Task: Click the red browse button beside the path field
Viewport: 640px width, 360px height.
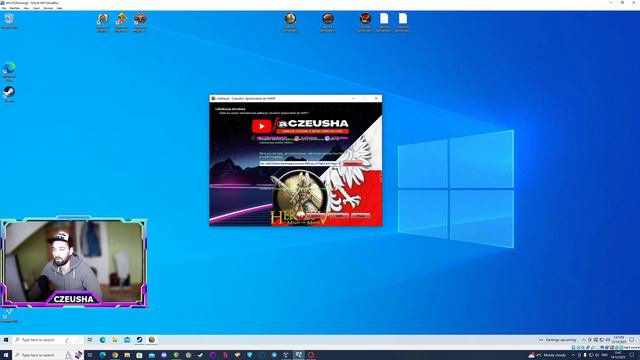Action: 352,163
